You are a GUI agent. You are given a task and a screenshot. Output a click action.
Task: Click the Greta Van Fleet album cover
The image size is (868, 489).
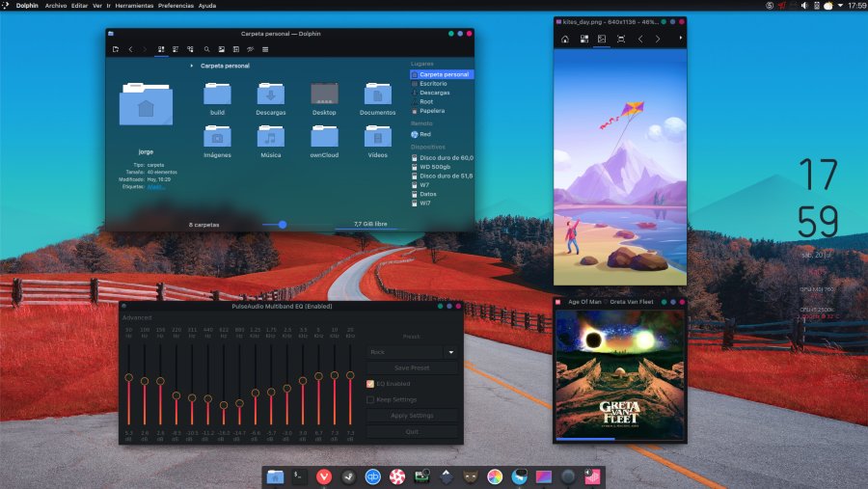point(619,374)
